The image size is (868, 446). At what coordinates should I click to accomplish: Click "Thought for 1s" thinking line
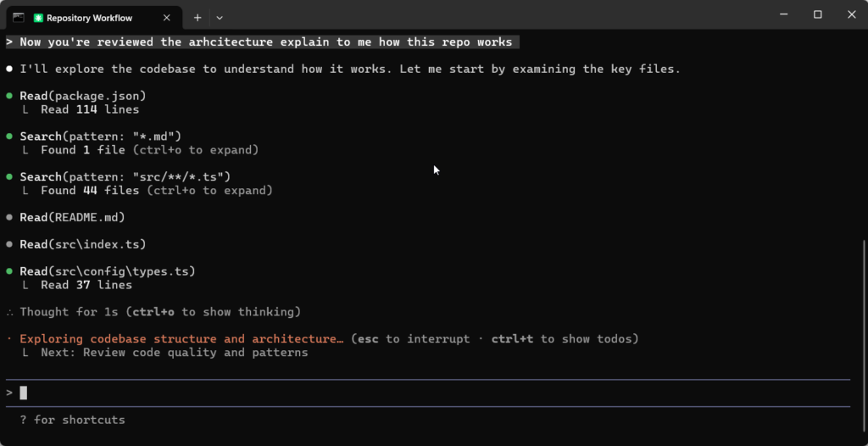159,312
